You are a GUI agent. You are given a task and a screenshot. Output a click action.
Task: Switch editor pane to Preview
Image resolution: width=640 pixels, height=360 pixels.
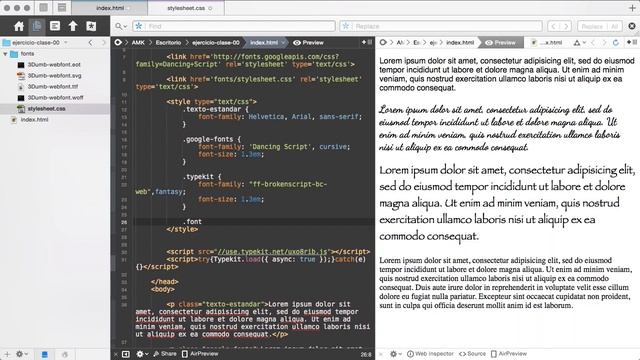click(x=309, y=42)
